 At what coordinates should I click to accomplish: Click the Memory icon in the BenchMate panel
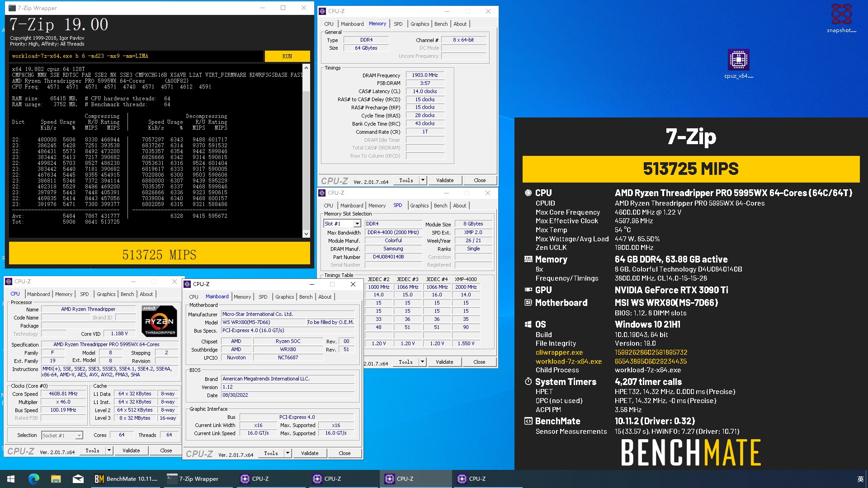point(528,259)
